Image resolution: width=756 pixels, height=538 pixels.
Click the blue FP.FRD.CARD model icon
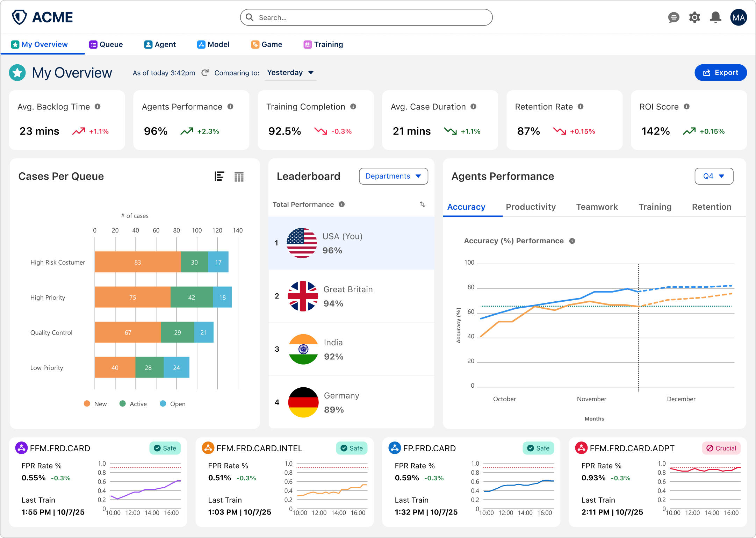tap(395, 448)
